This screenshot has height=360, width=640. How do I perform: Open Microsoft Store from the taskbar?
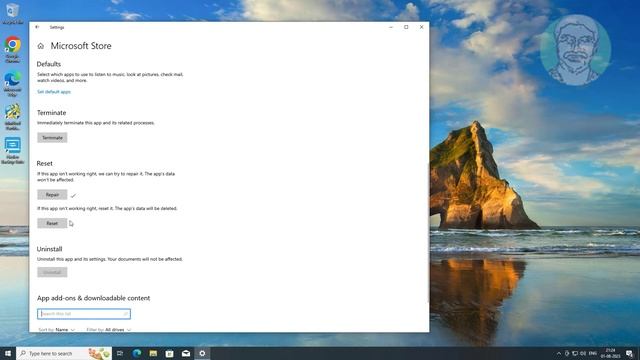(169, 353)
